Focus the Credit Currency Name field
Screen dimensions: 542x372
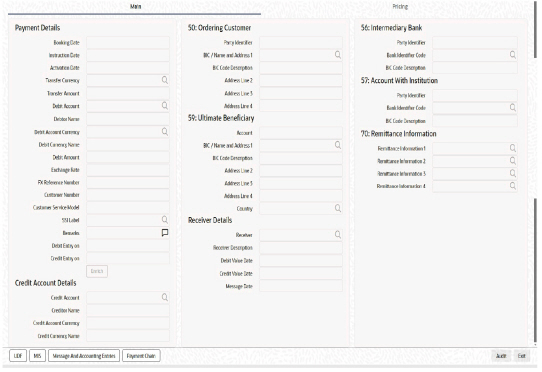(x=128, y=336)
